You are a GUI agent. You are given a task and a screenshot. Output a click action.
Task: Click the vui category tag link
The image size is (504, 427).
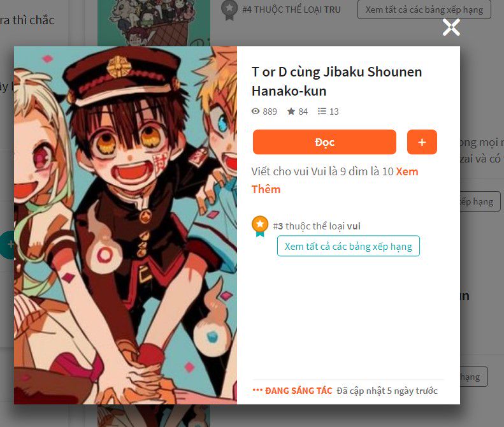354,226
